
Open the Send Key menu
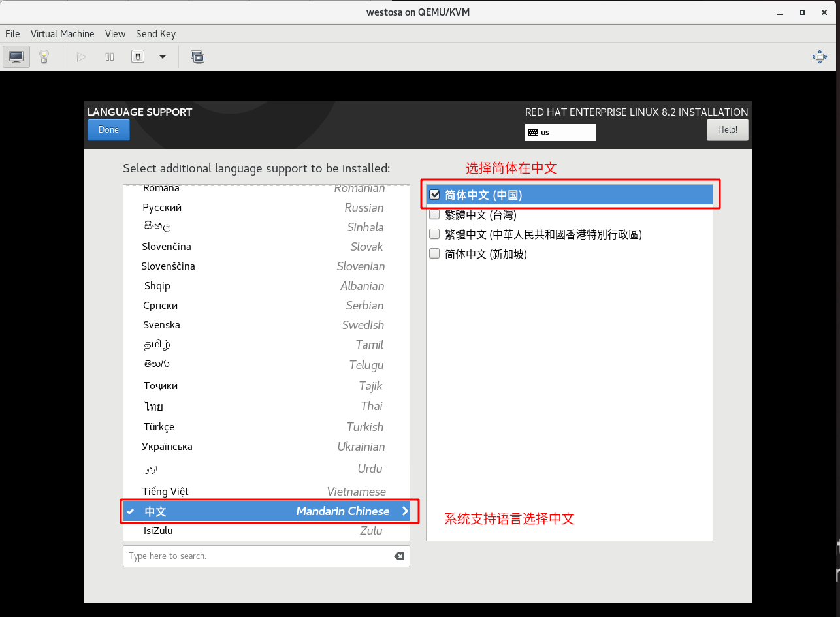(x=155, y=34)
